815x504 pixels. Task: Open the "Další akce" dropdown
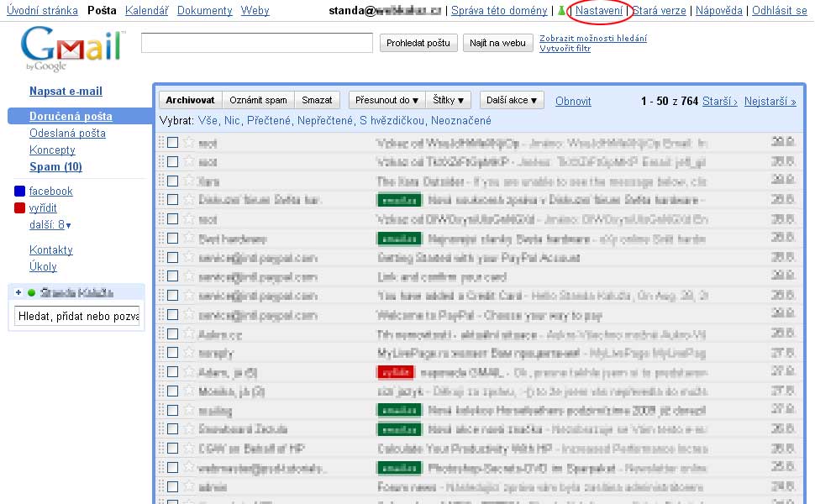tap(512, 100)
